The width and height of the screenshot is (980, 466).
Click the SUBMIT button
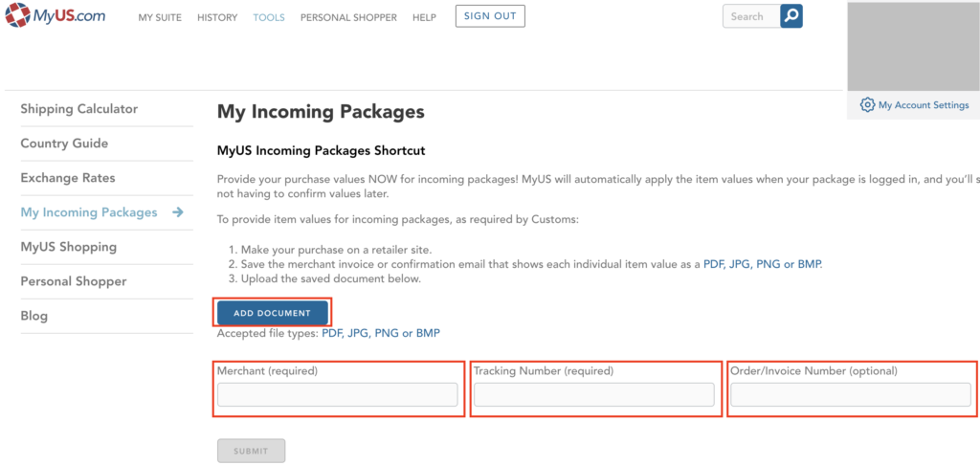pyautogui.click(x=252, y=451)
